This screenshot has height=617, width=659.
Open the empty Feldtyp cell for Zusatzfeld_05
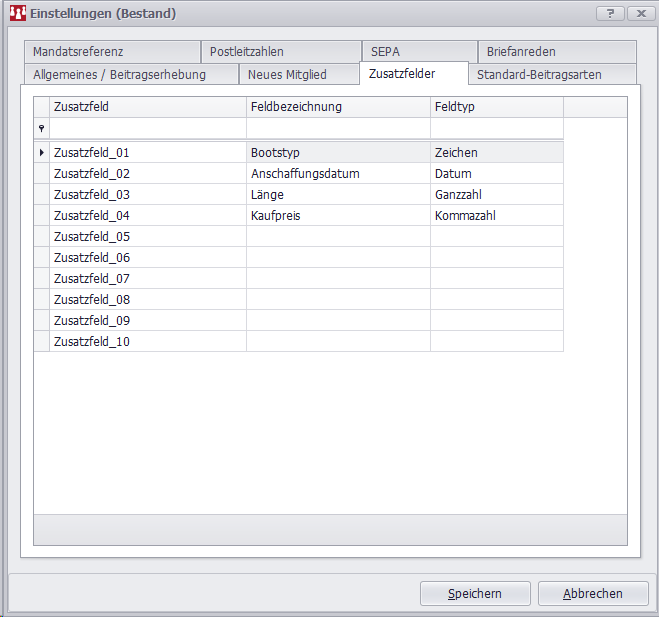(496, 237)
